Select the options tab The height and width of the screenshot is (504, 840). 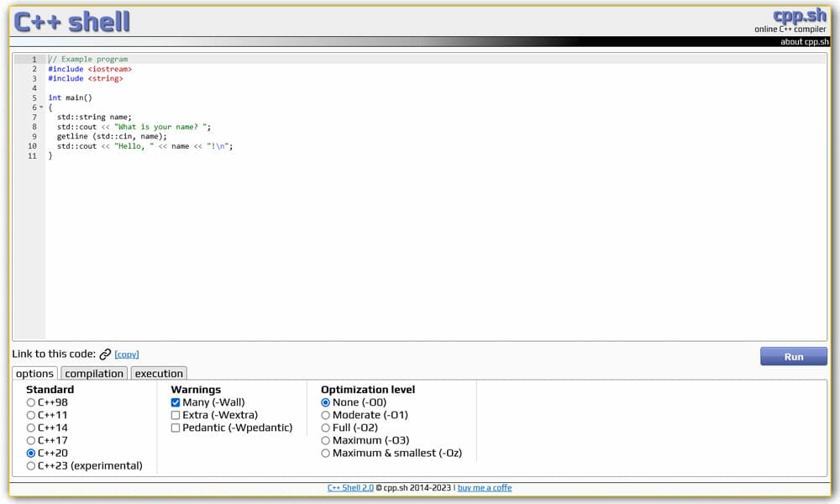34,373
